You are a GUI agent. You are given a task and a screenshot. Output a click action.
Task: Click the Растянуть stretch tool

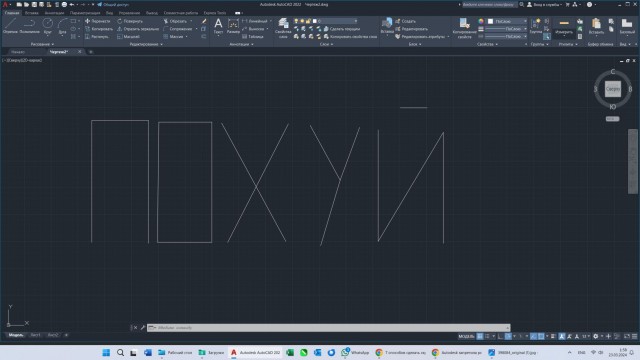(97, 37)
